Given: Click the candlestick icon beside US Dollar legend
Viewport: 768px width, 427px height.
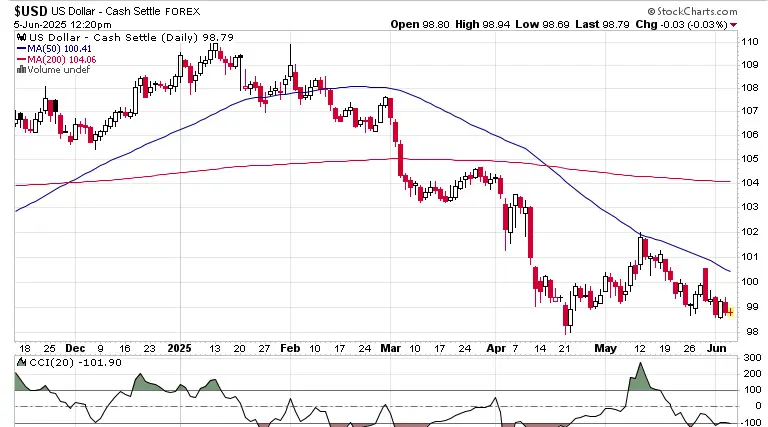Looking at the screenshot, I should tap(22, 37).
